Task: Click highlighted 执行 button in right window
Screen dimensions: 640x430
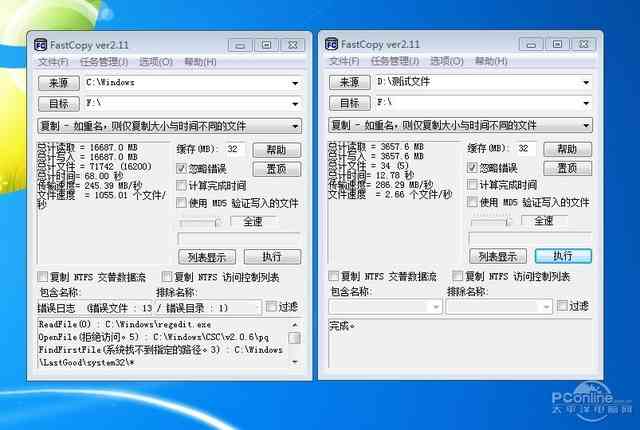Action: (x=563, y=256)
